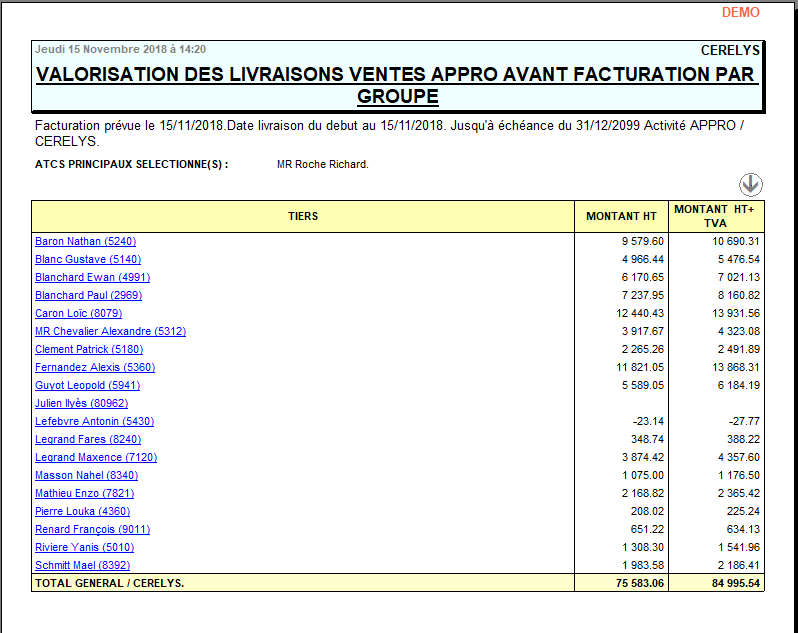
Task: Click the round down-arrow icon above table
Action: click(x=751, y=184)
